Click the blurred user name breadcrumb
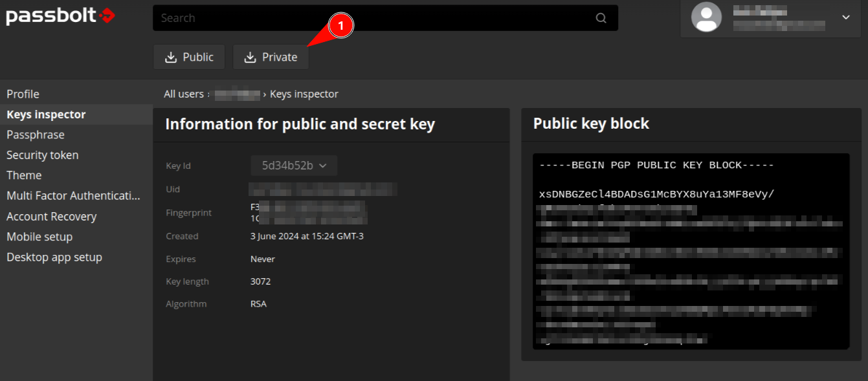The image size is (868, 381). tap(238, 94)
